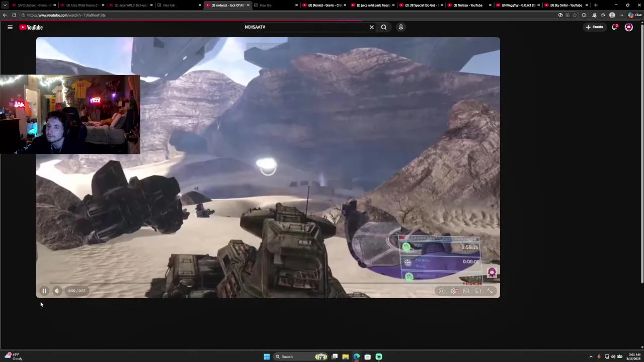Clear the NOIISAATV search text

372,27
